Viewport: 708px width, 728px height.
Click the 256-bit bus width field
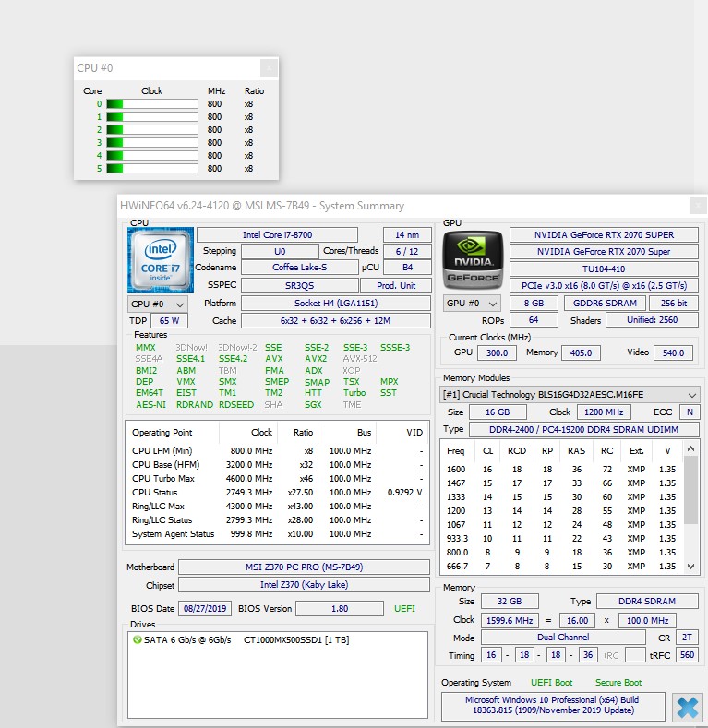pos(674,304)
